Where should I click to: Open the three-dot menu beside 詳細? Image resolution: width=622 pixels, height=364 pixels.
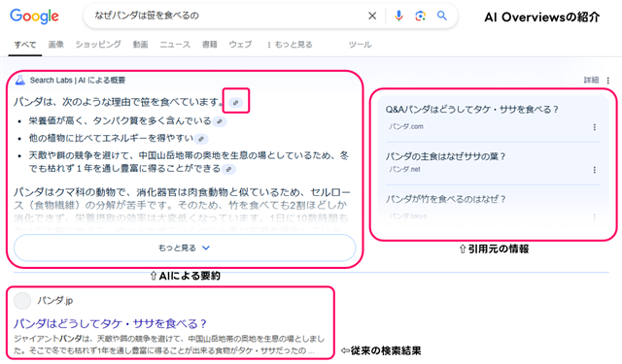pos(608,81)
